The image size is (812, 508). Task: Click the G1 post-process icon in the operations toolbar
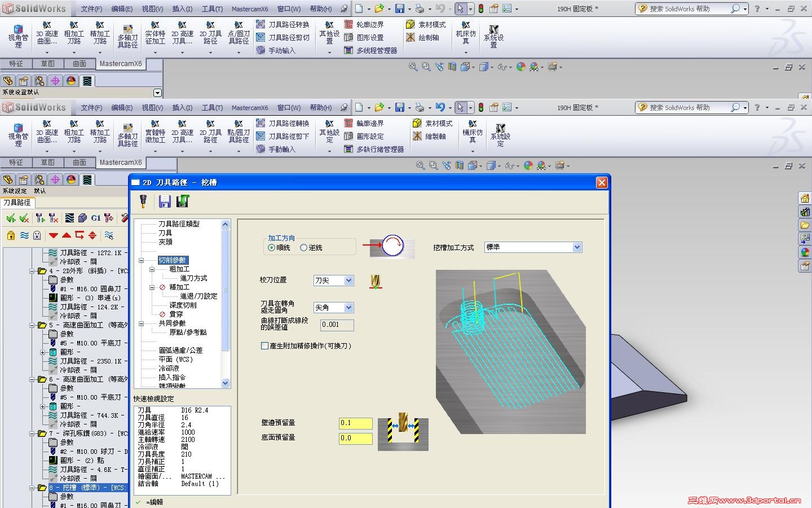pos(96,218)
